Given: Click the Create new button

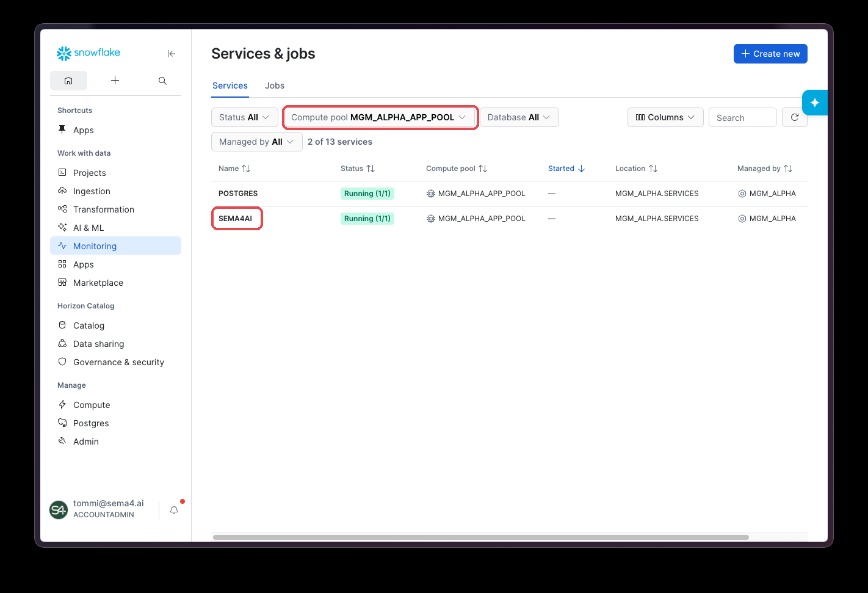Looking at the screenshot, I should tap(770, 54).
